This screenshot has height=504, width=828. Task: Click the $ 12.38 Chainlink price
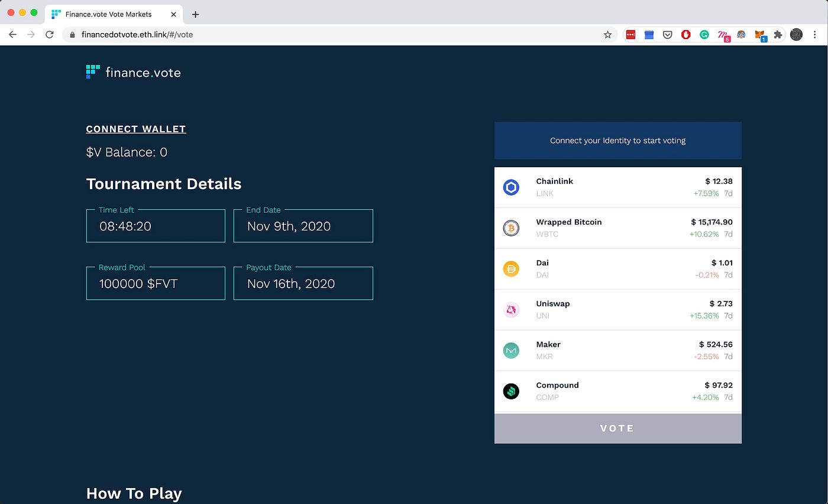click(x=719, y=181)
